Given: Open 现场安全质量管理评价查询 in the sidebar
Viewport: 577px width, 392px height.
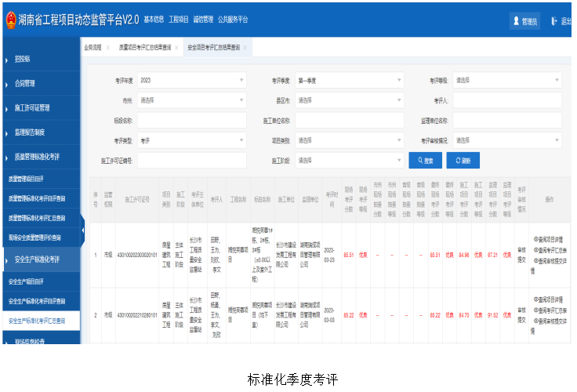Looking at the screenshot, I should click(42, 238).
